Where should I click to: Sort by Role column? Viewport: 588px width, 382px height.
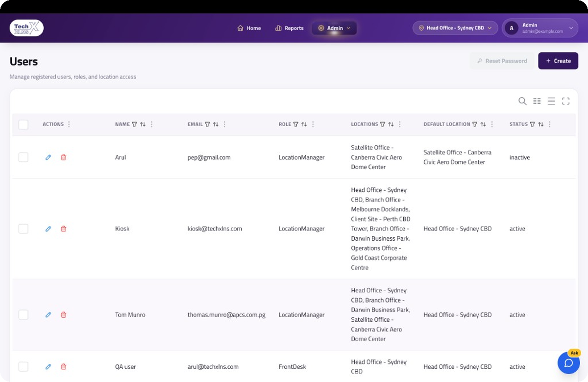pyautogui.click(x=304, y=125)
